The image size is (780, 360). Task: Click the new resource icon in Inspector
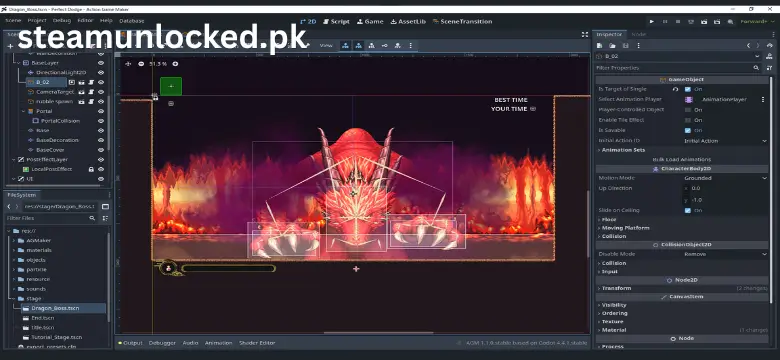tap(600, 45)
